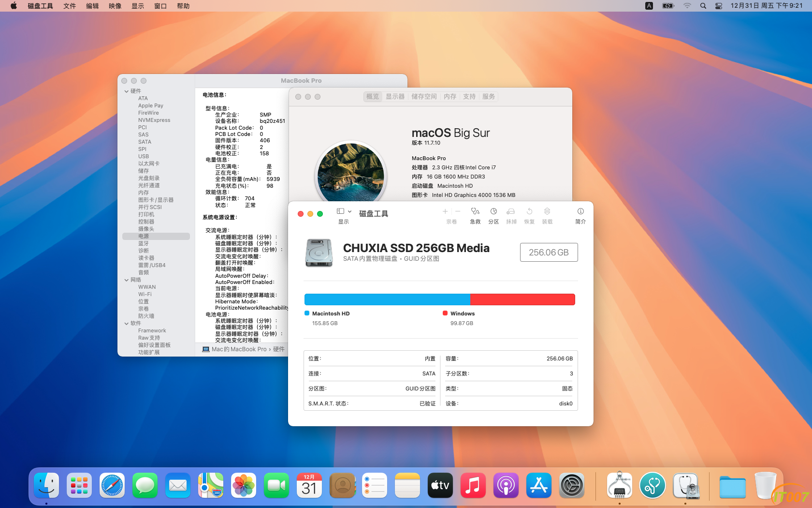Open App Store in the Dock
Viewport: 812px width, 508px height.
click(x=539, y=485)
